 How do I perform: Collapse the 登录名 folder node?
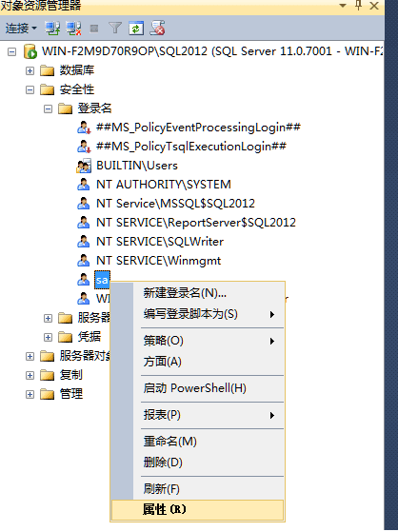click(x=48, y=108)
